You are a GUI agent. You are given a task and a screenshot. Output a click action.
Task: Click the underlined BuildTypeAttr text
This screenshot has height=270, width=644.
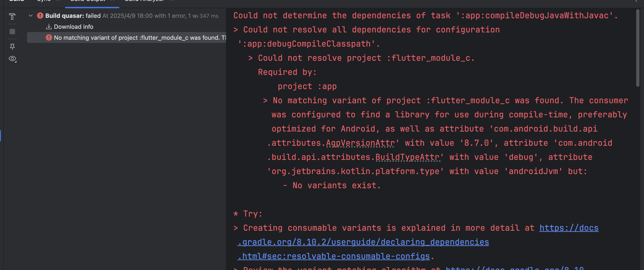click(408, 157)
